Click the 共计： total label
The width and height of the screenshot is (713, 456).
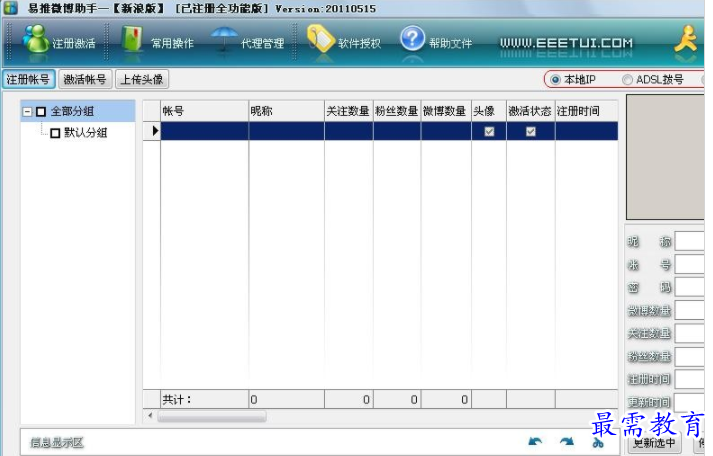pyautogui.click(x=177, y=400)
